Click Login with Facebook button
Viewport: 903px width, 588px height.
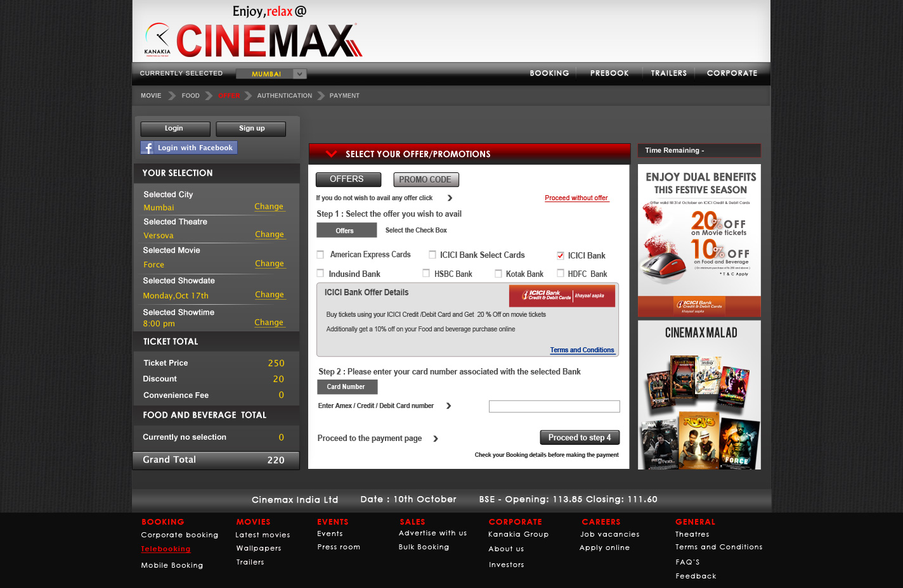click(189, 148)
